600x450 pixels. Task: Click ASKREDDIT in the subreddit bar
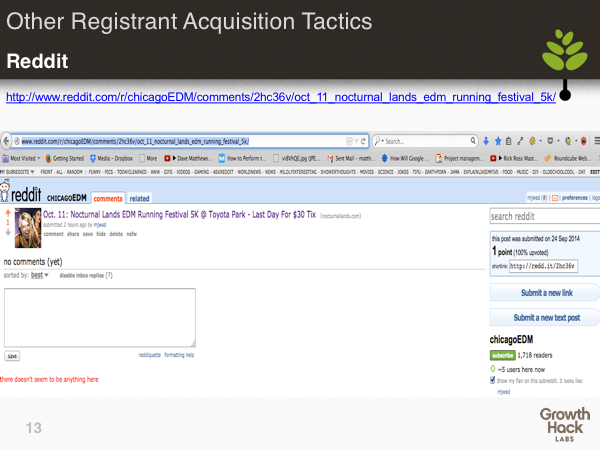(x=223, y=172)
